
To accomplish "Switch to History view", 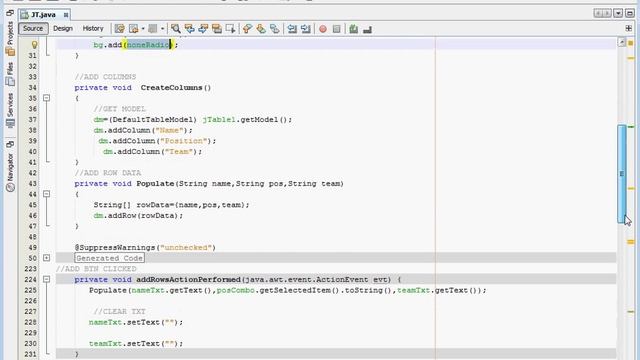I will 93,29.
